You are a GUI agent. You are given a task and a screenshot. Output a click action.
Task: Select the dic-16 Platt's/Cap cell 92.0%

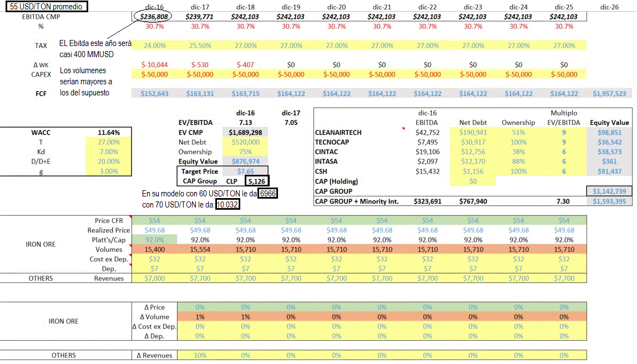(154, 240)
